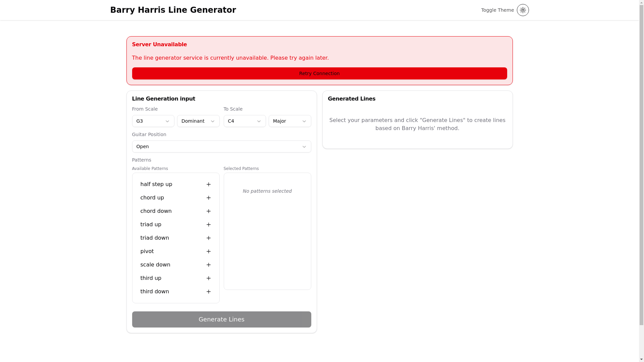This screenshot has width=644, height=362.
Task: Select the 'triad up' pattern text
Action: pos(151,225)
